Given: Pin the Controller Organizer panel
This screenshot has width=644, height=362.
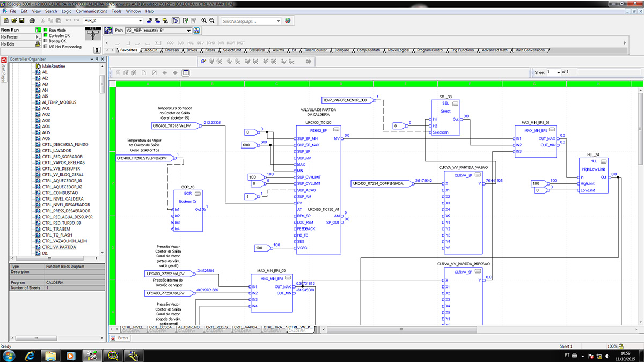Looking at the screenshot, I should point(97,59).
